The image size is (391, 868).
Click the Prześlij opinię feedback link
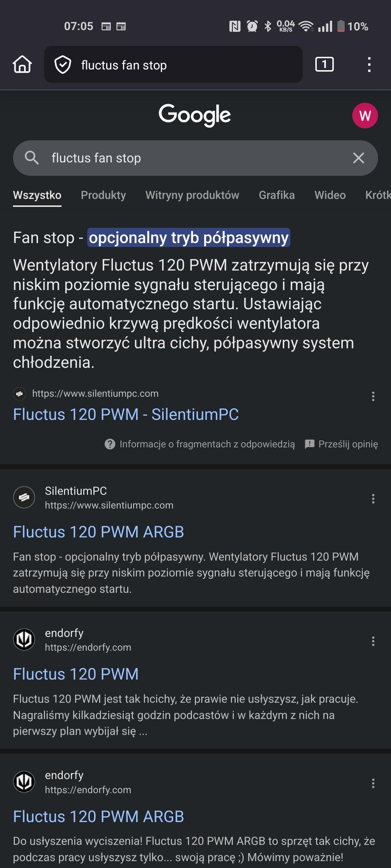click(x=348, y=444)
